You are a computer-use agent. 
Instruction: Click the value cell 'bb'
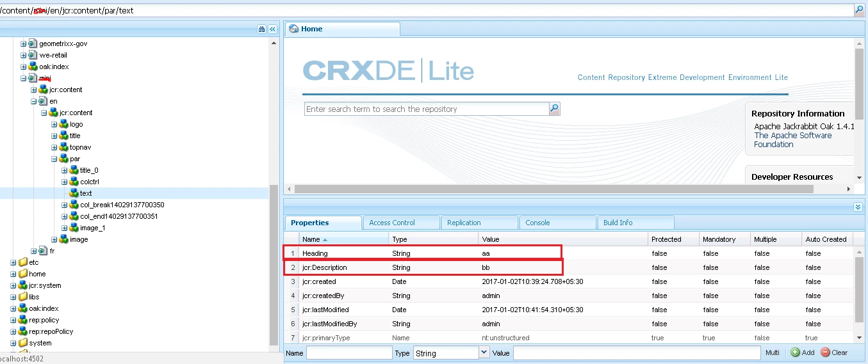coord(486,267)
